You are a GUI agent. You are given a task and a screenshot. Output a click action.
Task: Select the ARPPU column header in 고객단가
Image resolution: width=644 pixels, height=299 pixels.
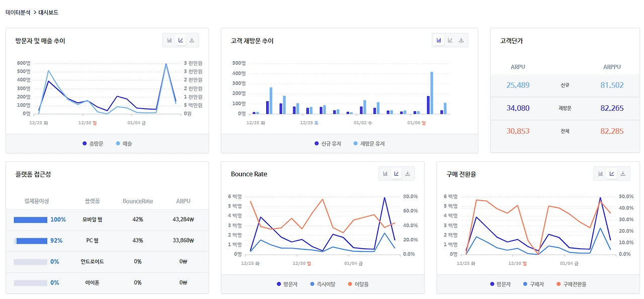click(612, 67)
